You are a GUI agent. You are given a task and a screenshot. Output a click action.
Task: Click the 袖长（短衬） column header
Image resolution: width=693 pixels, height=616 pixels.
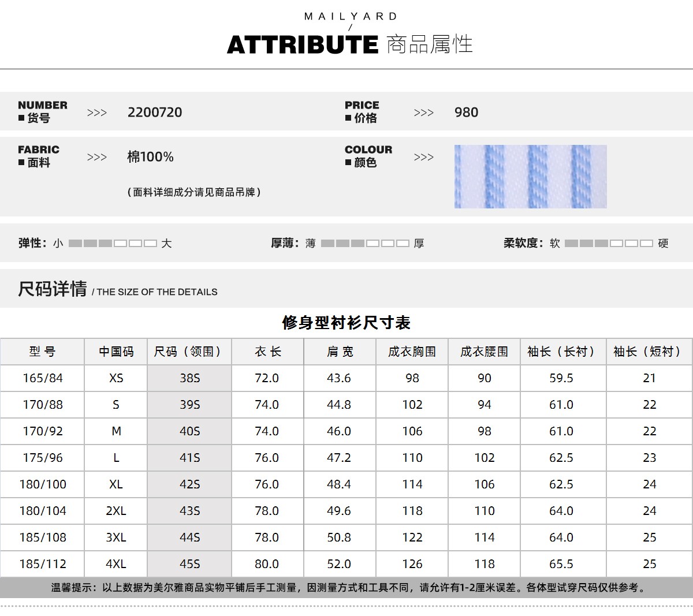pos(649,352)
